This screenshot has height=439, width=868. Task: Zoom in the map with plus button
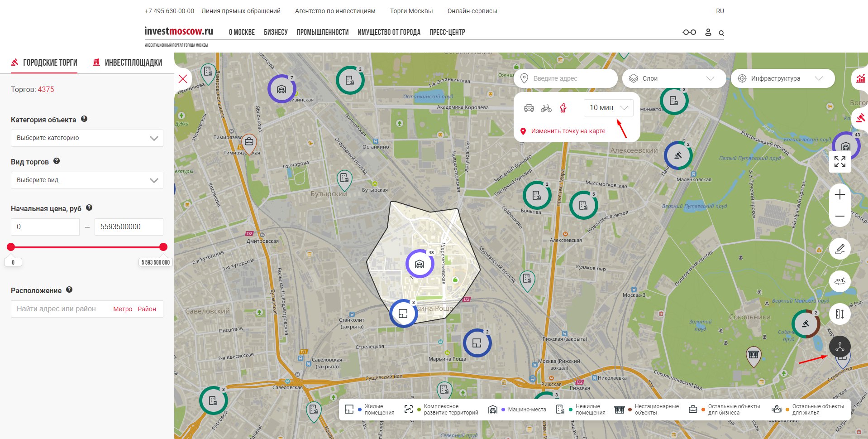[x=840, y=195]
